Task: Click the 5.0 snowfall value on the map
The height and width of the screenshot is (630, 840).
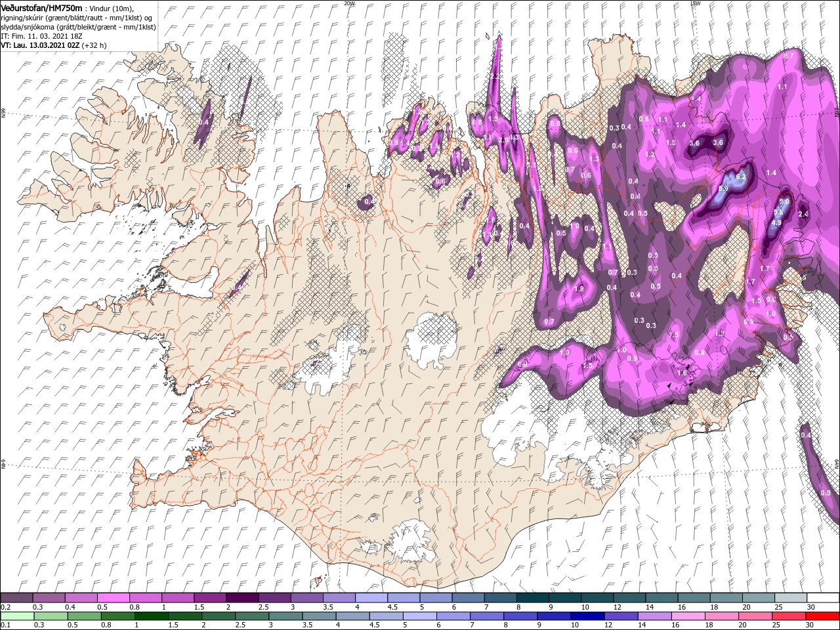Action: (x=784, y=201)
